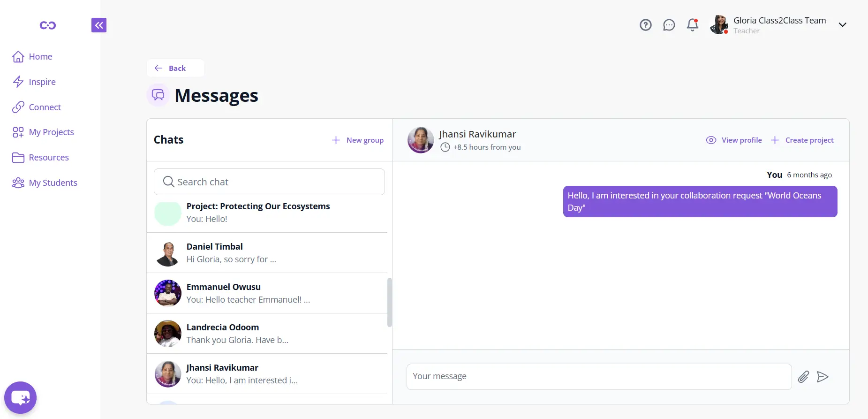Open the Inspire menu label
The height and width of the screenshot is (419, 868).
pyautogui.click(x=42, y=82)
